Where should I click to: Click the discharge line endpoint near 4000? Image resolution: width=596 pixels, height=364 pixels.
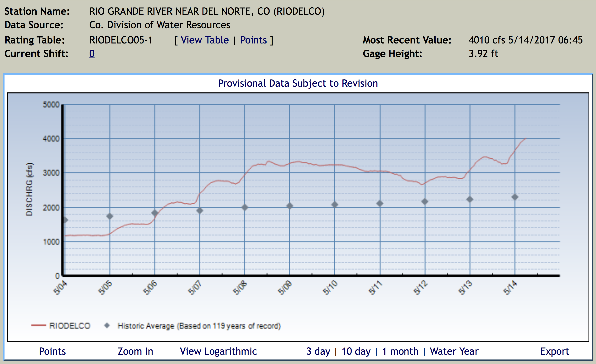click(525, 139)
